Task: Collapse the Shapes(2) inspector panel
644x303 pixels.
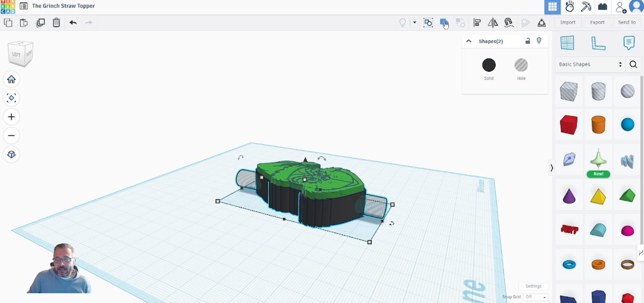Action: pos(469,41)
